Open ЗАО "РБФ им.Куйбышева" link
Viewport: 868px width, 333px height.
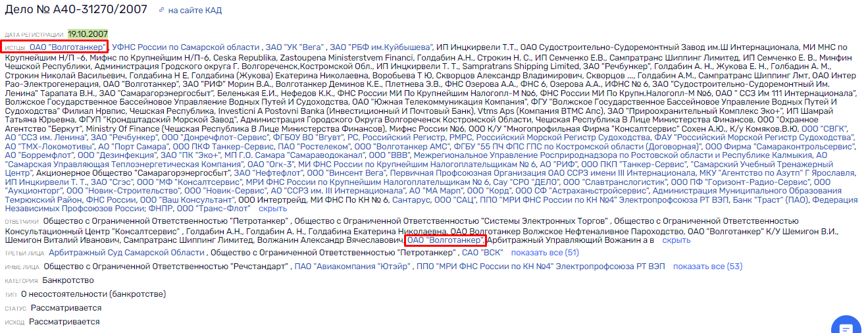[382, 47]
